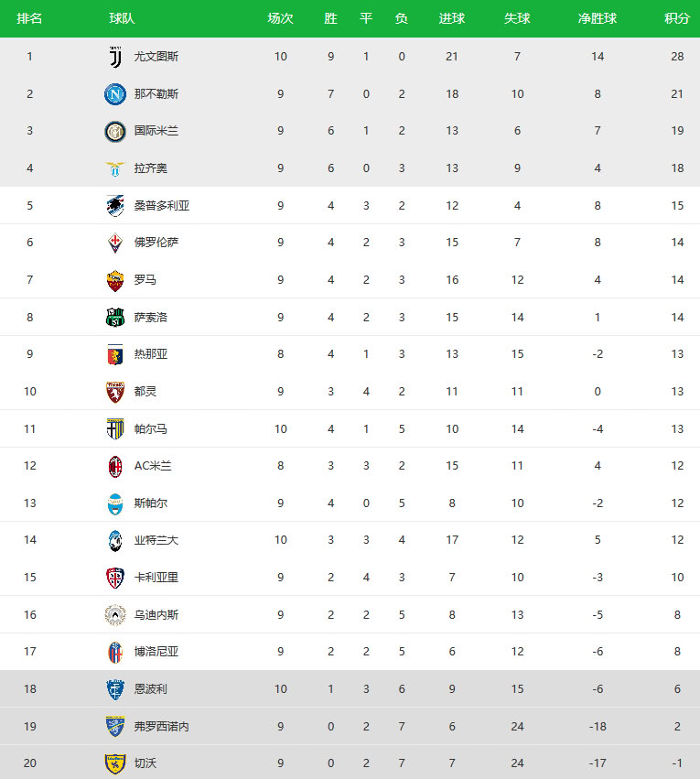Open the 萨索洛 team name link
This screenshot has height=779, width=700.
pyautogui.click(x=151, y=318)
